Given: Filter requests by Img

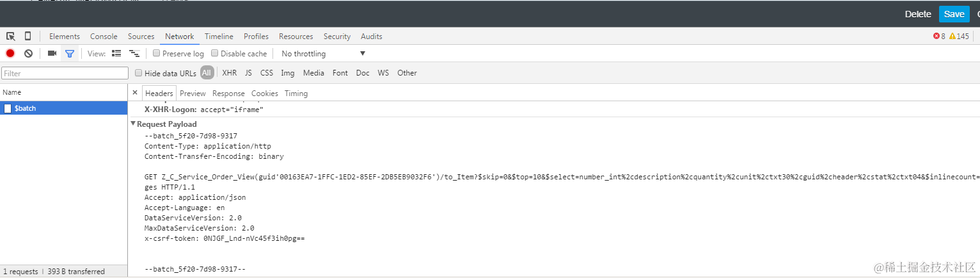Looking at the screenshot, I should [x=288, y=73].
